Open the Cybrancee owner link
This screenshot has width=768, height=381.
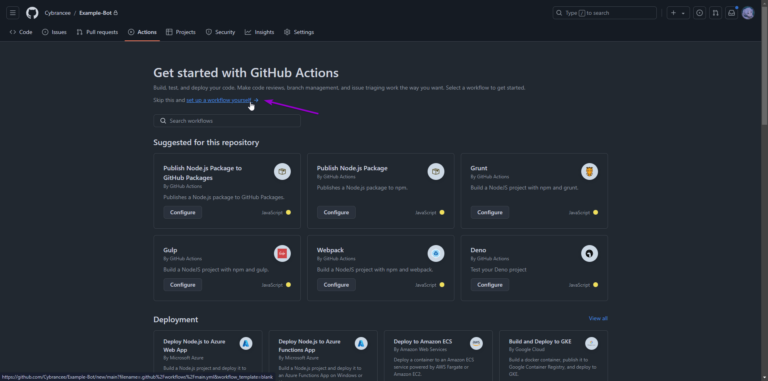(x=57, y=13)
